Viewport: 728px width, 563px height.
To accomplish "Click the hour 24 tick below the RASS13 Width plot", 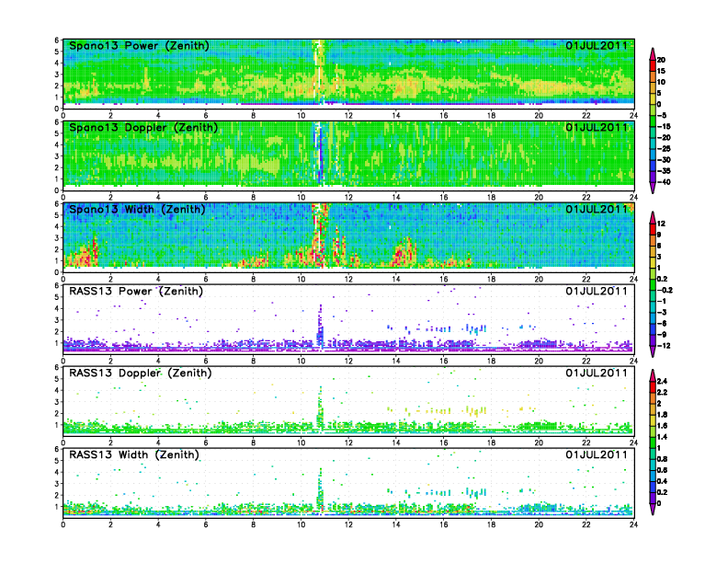I will (633, 524).
